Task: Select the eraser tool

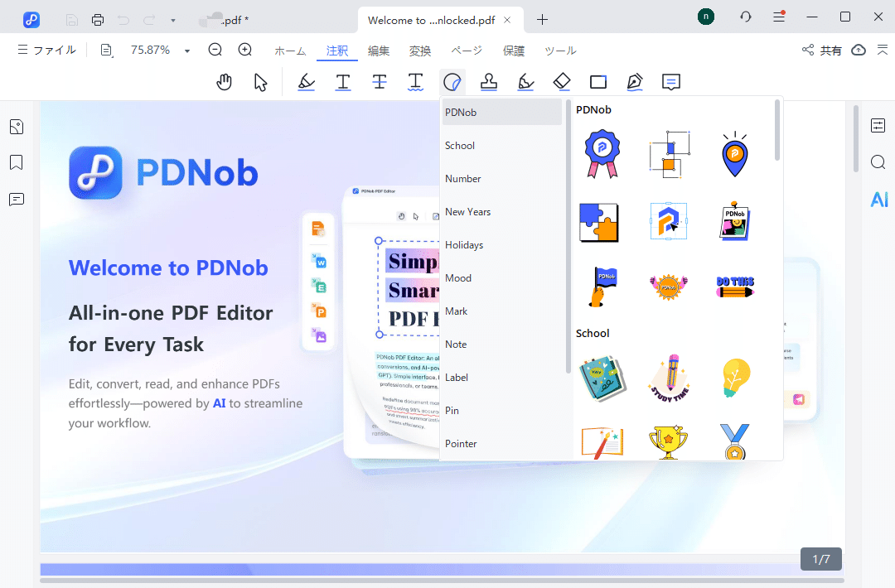Action: point(562,82)
